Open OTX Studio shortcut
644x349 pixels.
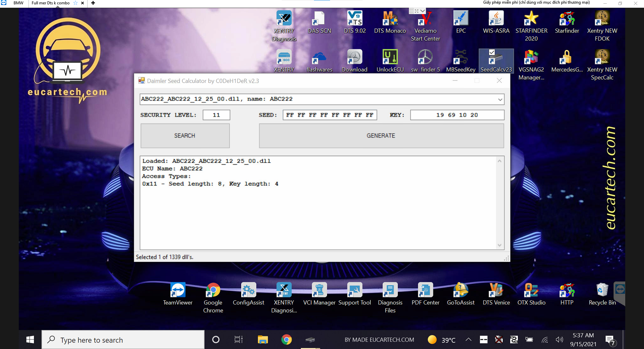point(531,294)
